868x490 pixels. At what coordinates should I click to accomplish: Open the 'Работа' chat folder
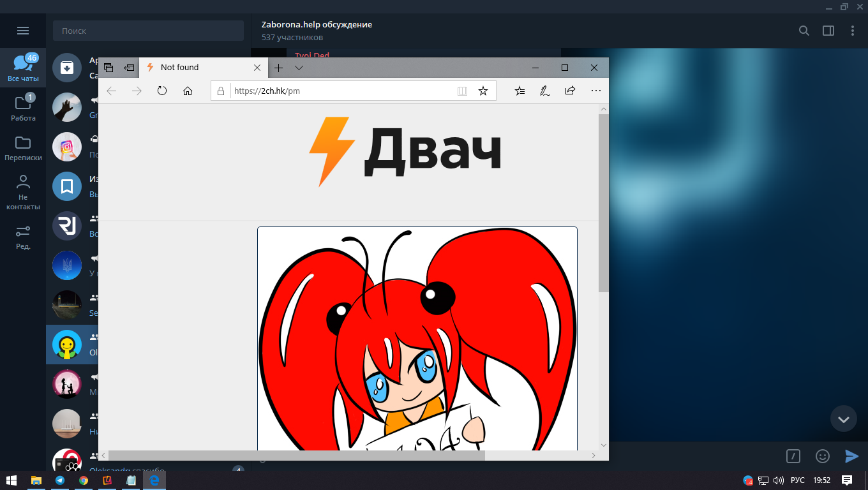[23, 107]
